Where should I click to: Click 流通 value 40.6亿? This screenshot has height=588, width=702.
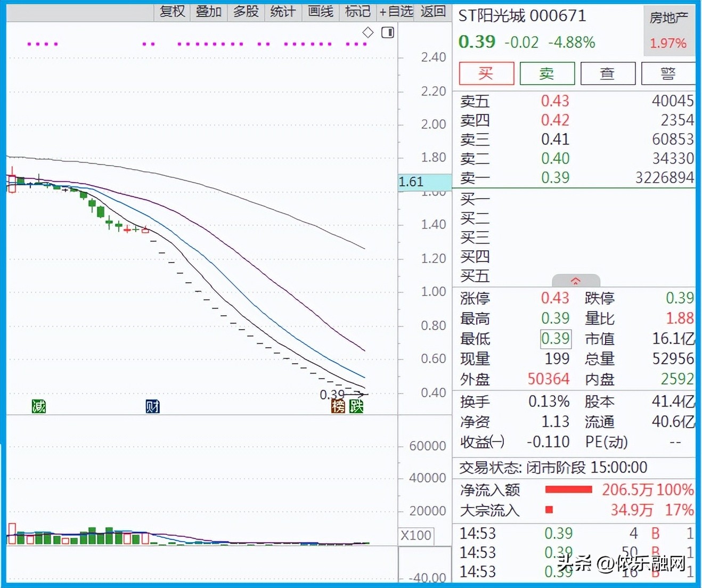[673, 421]
